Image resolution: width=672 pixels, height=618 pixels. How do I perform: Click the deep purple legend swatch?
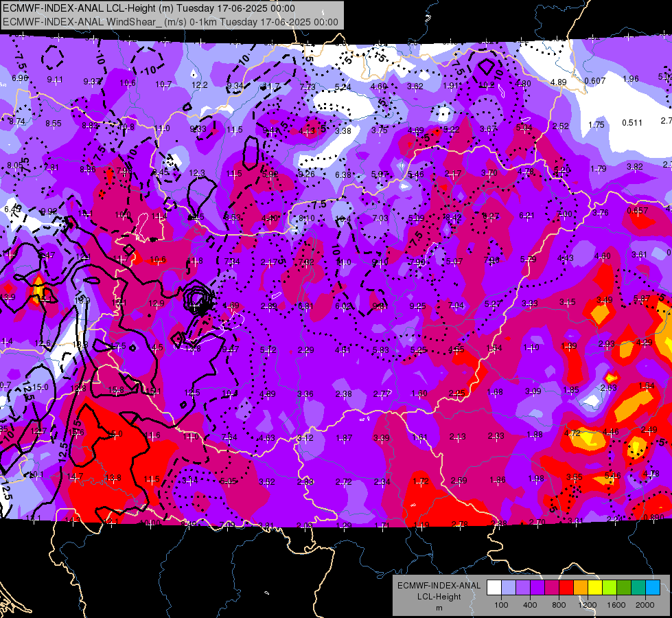coord(537,588)
